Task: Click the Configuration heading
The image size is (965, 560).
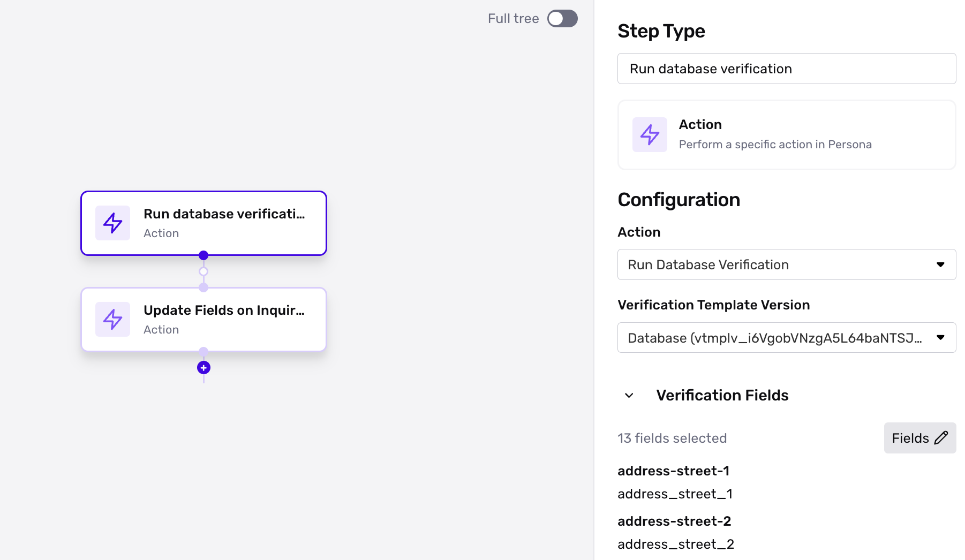Action: [679, 200]
